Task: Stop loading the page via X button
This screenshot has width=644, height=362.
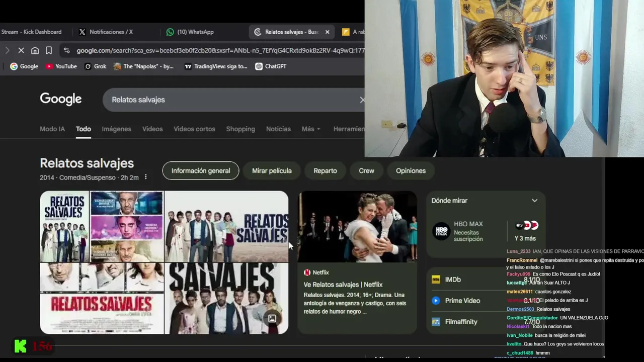Action: click(x=21, y=50)
